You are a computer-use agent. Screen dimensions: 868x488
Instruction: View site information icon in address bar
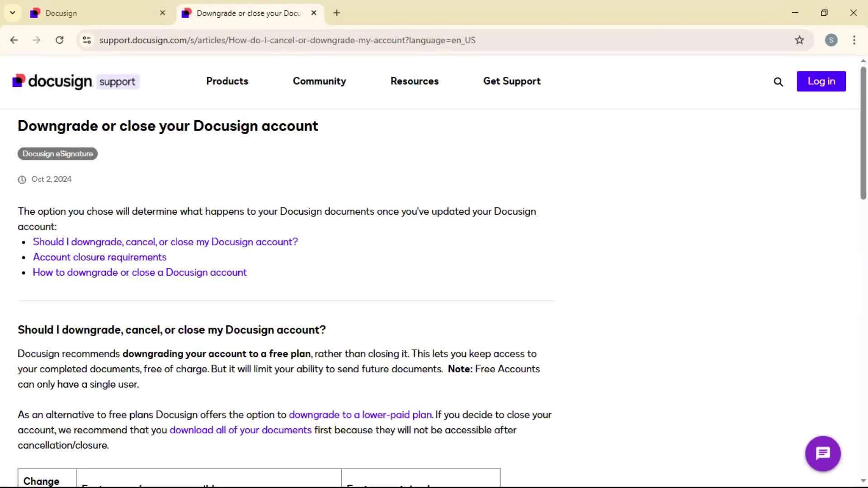click(87, 40)
